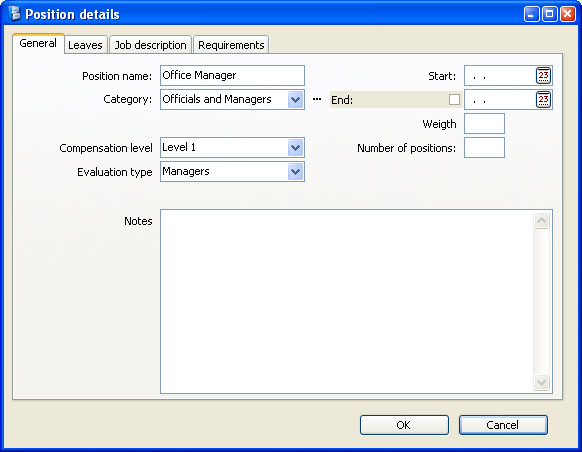Screen dimensions: 582x452
Task: Select the General tab
Action: [38, 43]
